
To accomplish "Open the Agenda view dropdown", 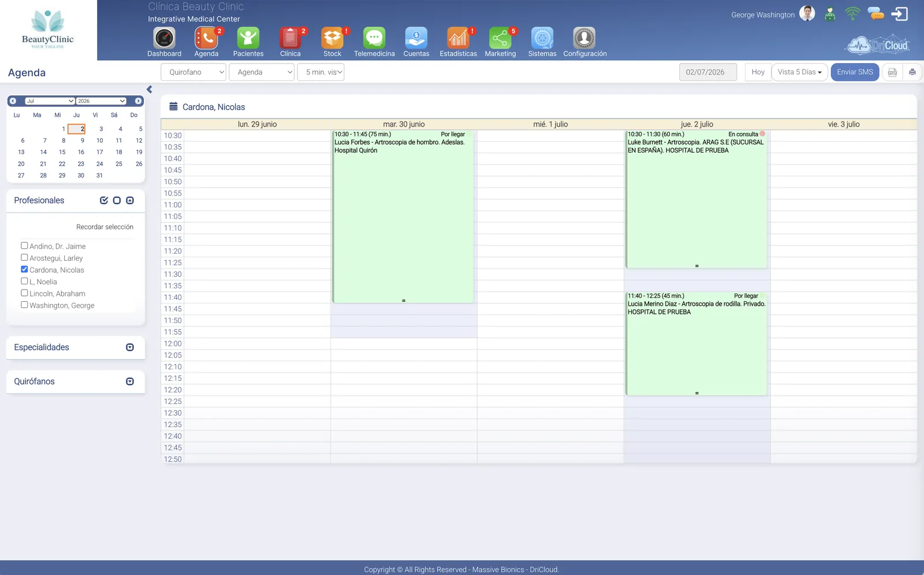I will (262, 72).
